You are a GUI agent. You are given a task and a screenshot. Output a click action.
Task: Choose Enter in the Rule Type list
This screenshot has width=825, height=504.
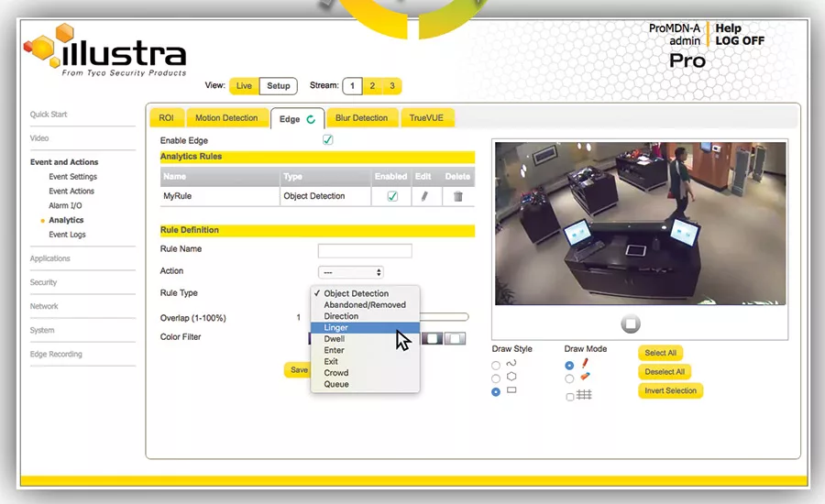(365, 350)
